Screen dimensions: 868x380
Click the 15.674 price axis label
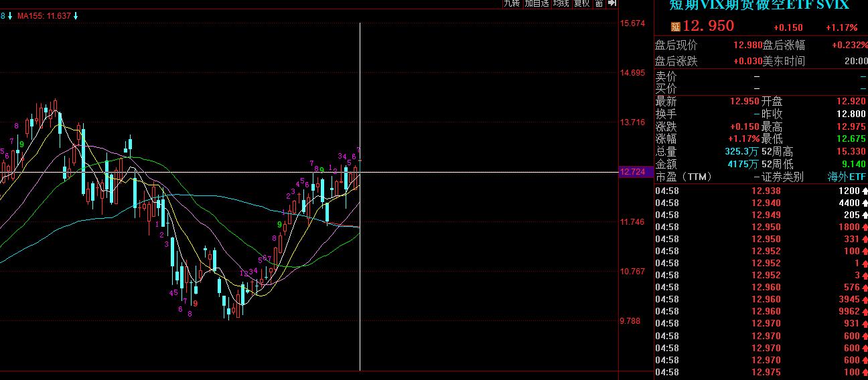point(632,23)
